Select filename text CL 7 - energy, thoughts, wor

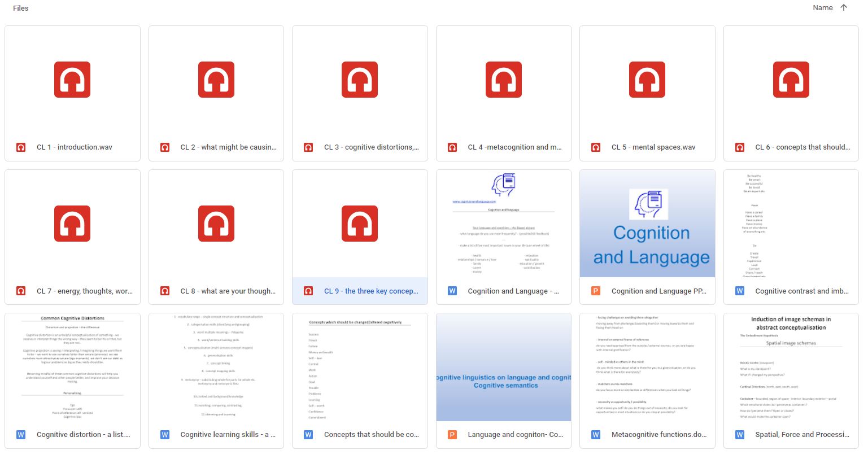tap(85, 291)
